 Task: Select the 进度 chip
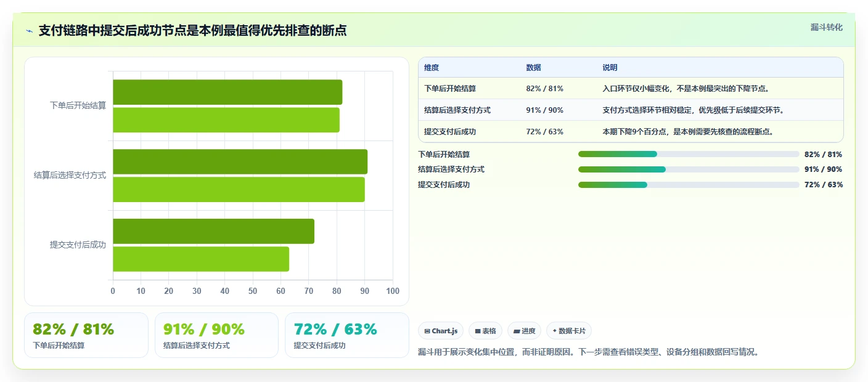click(x=524, y=331)
